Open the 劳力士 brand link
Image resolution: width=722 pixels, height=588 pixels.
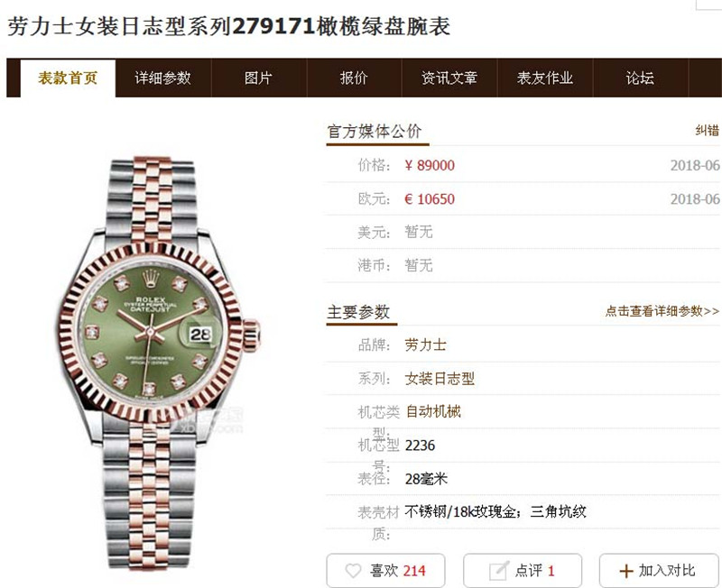point(425,345)
